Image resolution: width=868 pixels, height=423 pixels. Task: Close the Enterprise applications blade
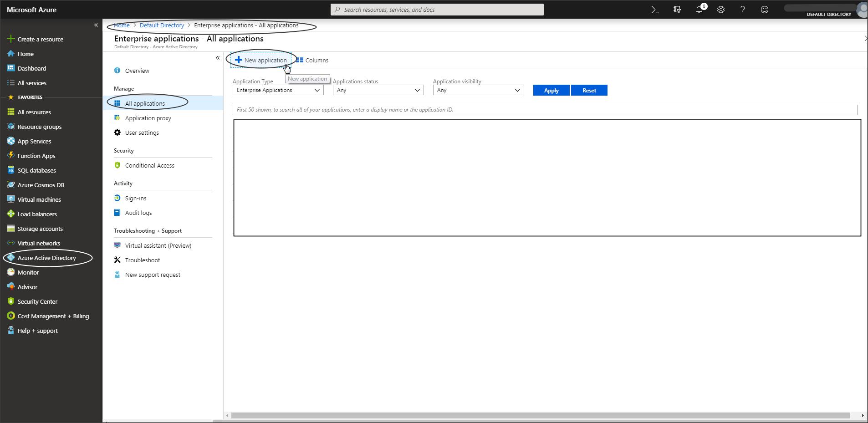click(x=865, y=39)
